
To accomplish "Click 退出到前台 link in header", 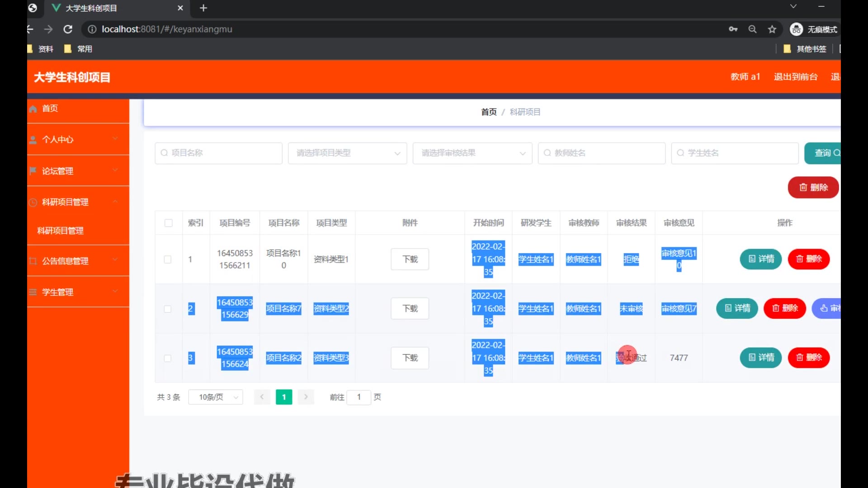I will click(795, 77).
